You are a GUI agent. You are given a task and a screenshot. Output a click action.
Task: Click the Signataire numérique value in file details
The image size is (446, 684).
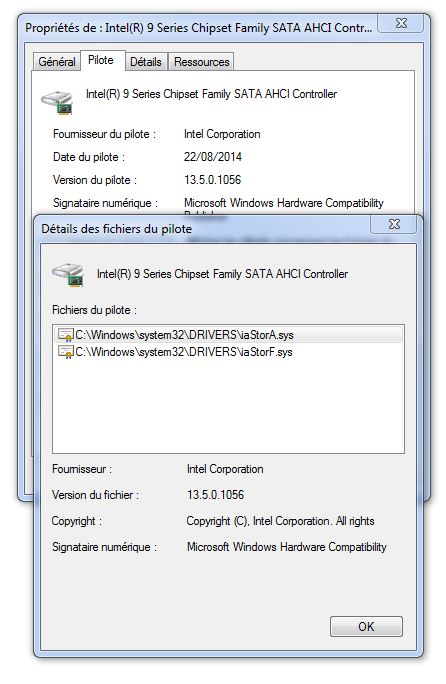point(287,547)
